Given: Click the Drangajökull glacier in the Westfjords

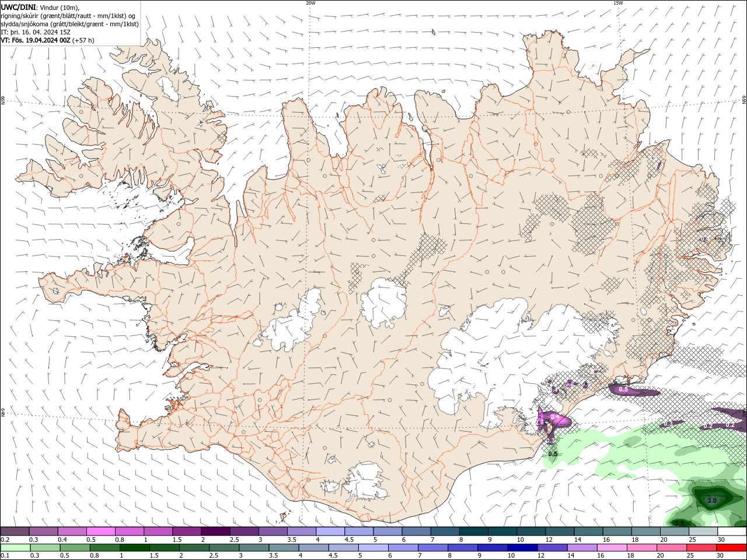Looking at the screenshot, I should point(170,87).
